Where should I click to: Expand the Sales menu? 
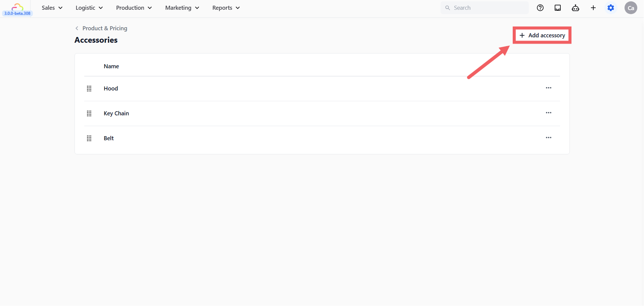click(x=52, y=8)
